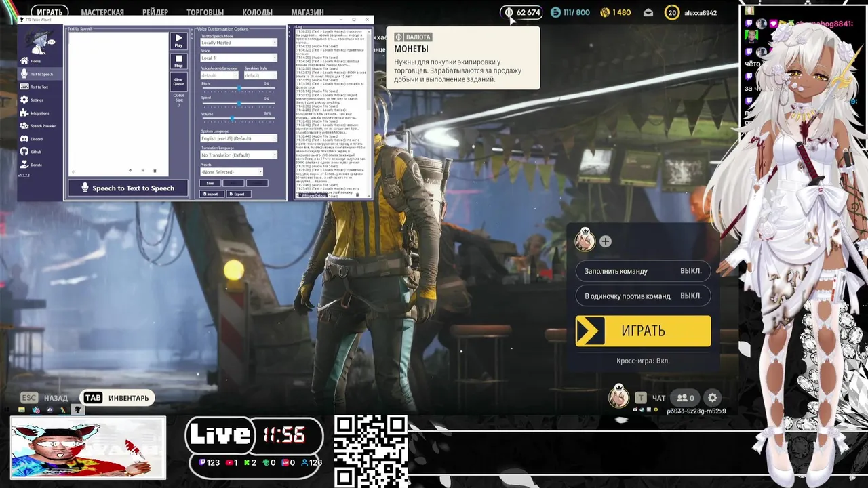This screenshot has height=488, width=868.
Task: Click Export button in voice options
Action: (x=238, y=194)
